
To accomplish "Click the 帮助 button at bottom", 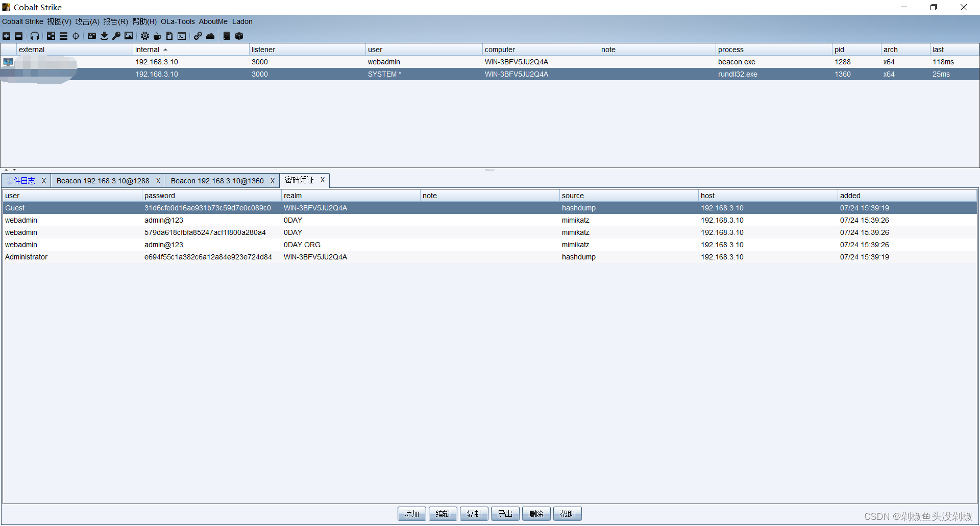I will coord(567,514).
